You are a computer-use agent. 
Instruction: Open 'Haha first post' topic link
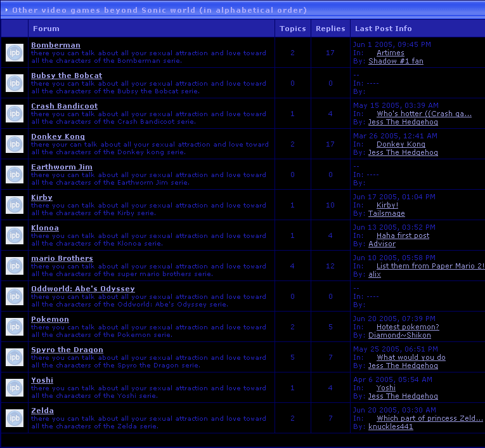click(x=403, y=235)
